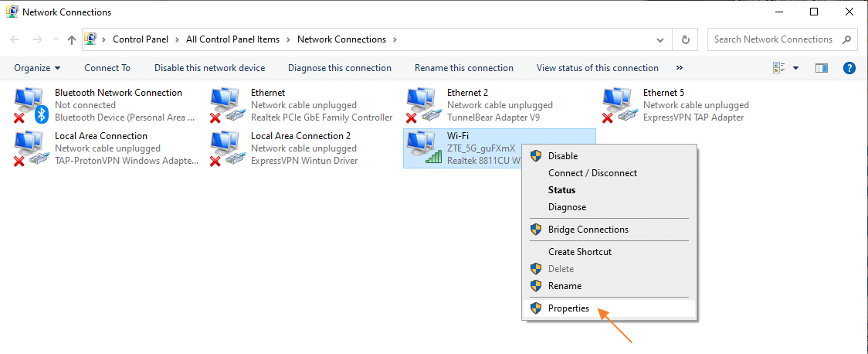Select the Ethernet 5 ExpressVPN TAP icon
Image resolution: width=868 pixels, height=354 pixels.
(x=619, y=105)
